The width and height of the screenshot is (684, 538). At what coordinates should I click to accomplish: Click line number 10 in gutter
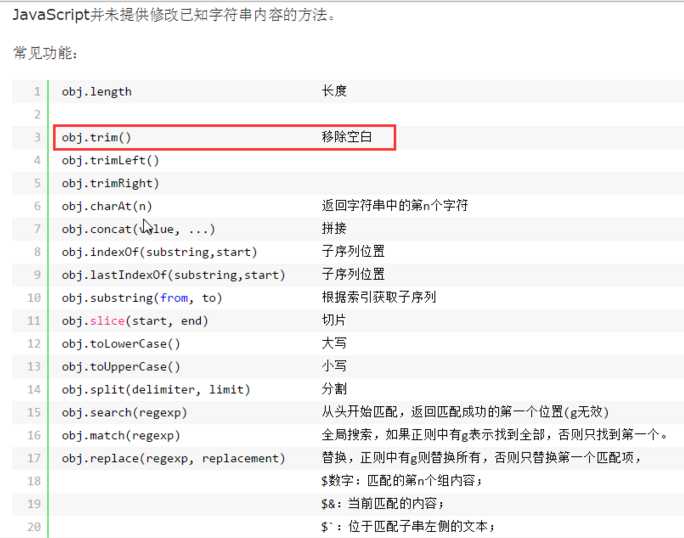click(x=34, y=298)
